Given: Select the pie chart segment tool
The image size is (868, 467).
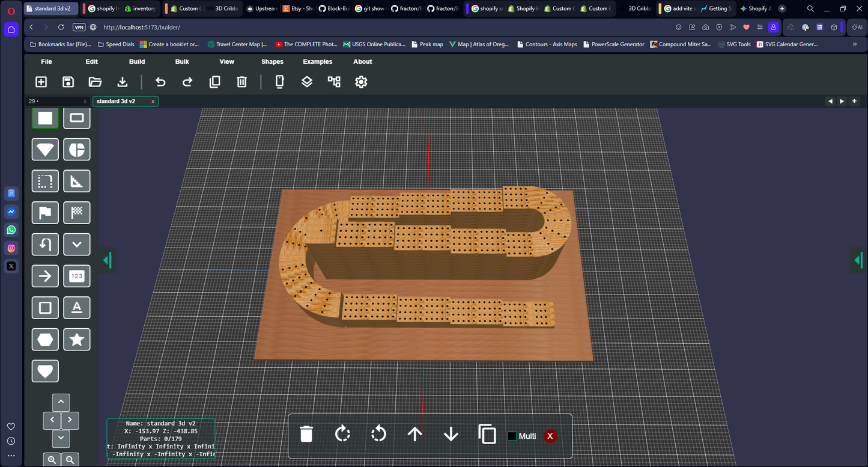Looking at the screenshot, I should (x=77, y=149).
